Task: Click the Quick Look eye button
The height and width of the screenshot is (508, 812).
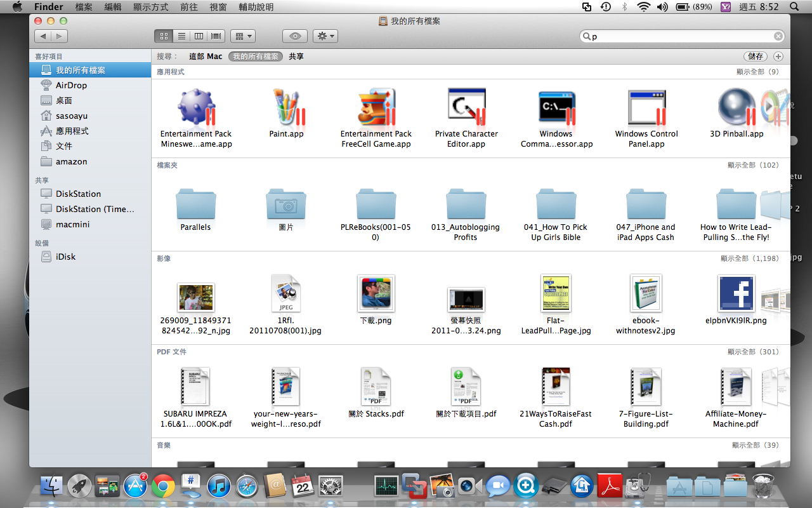Action: (x=295, y=36)
